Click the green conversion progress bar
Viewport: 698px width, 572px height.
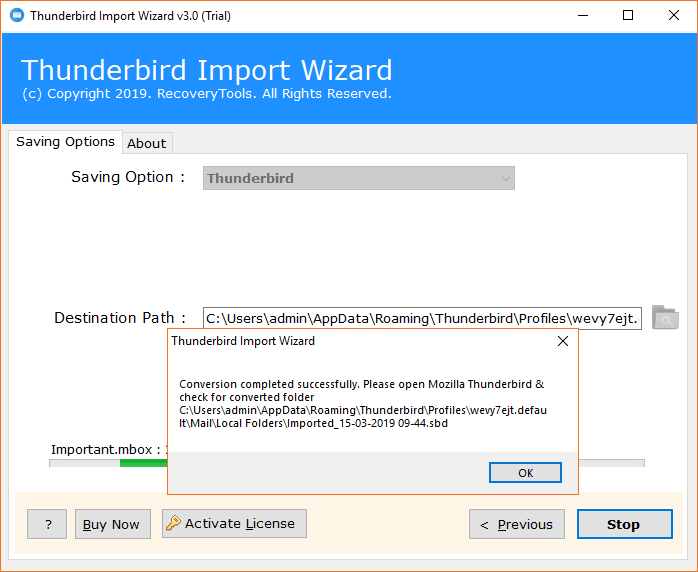tap(143, 463)
